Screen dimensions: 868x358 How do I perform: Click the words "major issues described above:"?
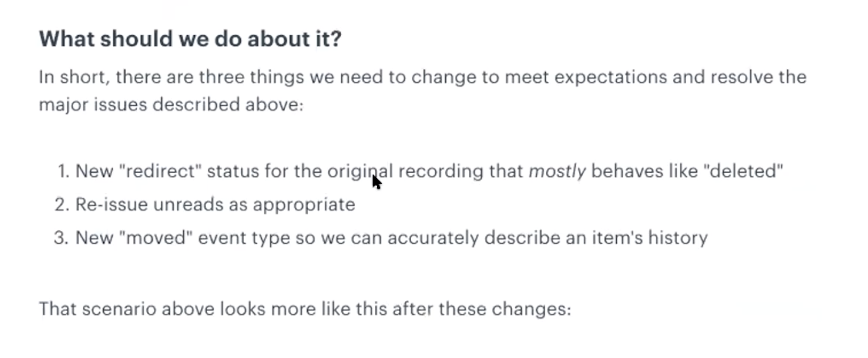(171, 104)
